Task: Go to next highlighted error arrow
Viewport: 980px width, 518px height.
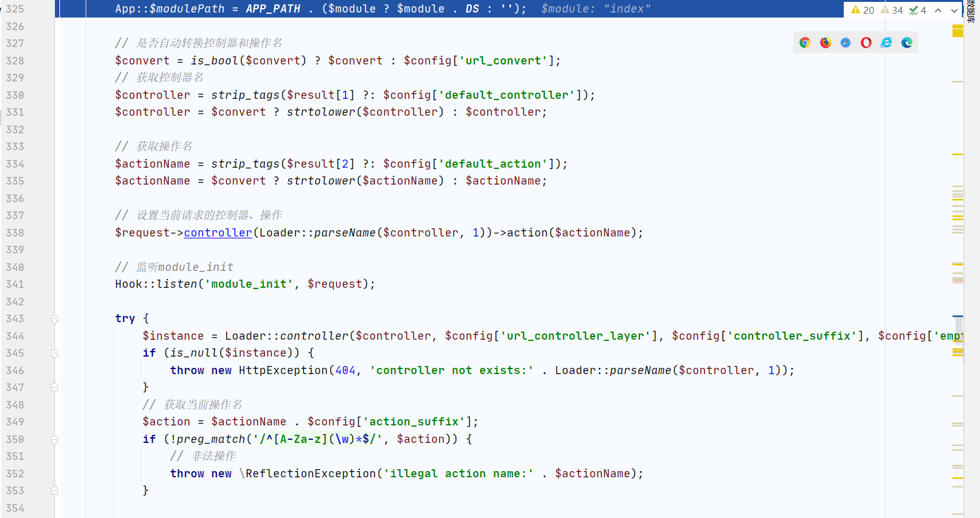Action: pos(954,10)
